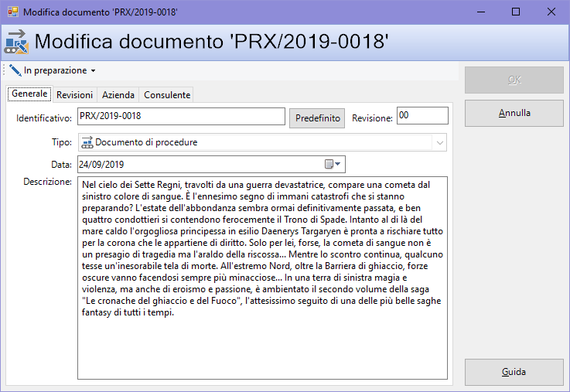The image size is (570, 392).
Task: Click the OK button
Action: [x=514, y=80]
